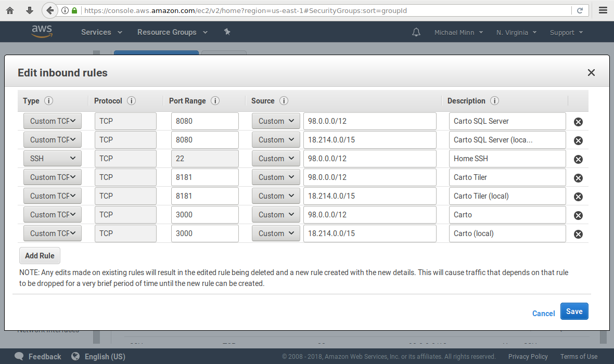Expand the N. Virginia region selector

pos(516,32)
